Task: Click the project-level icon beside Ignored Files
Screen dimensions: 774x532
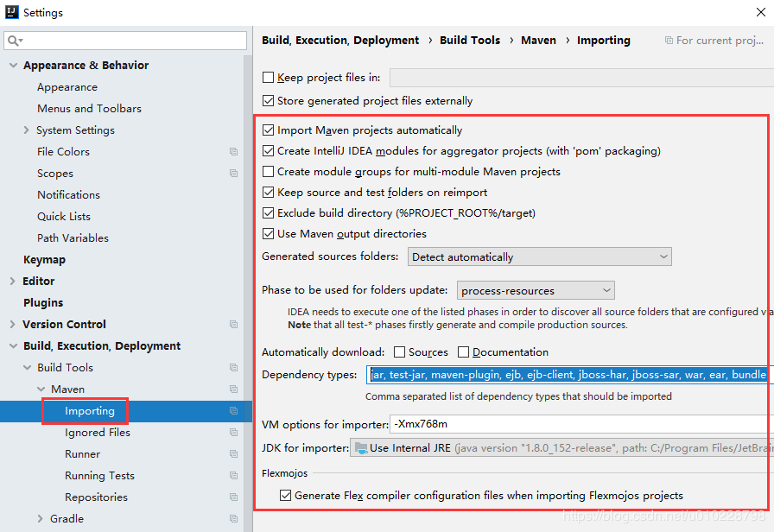Action: pyautogui.click(x=233, y=433)
